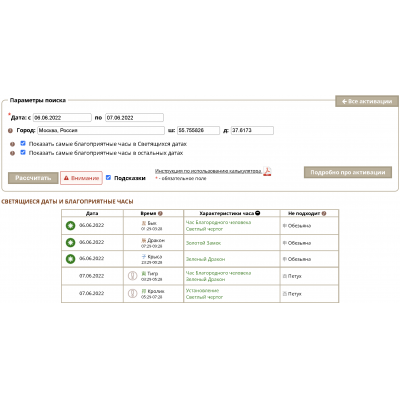Go back via Все активации button

[x=367, y=101]
